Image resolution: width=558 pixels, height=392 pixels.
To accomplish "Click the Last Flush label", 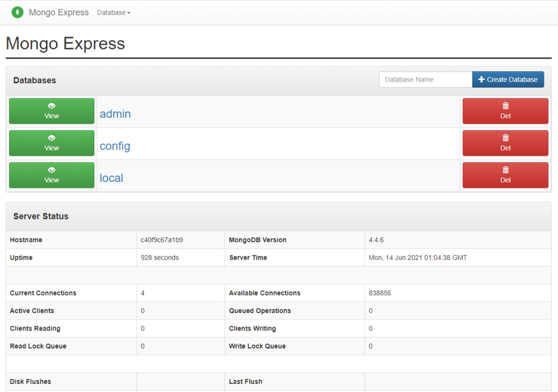I will (246, 381).
